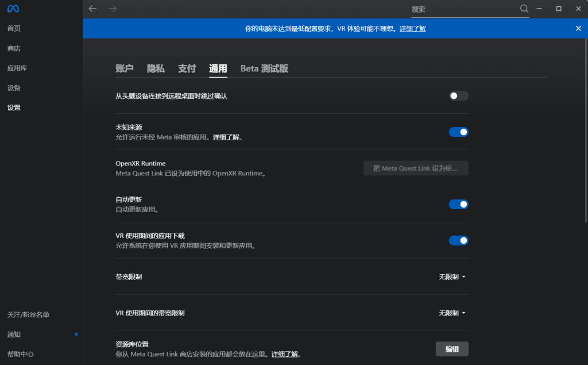Screen dimensions: 588x365
Task: Switch to the 支付 tab
Action: tap(187, 68)
